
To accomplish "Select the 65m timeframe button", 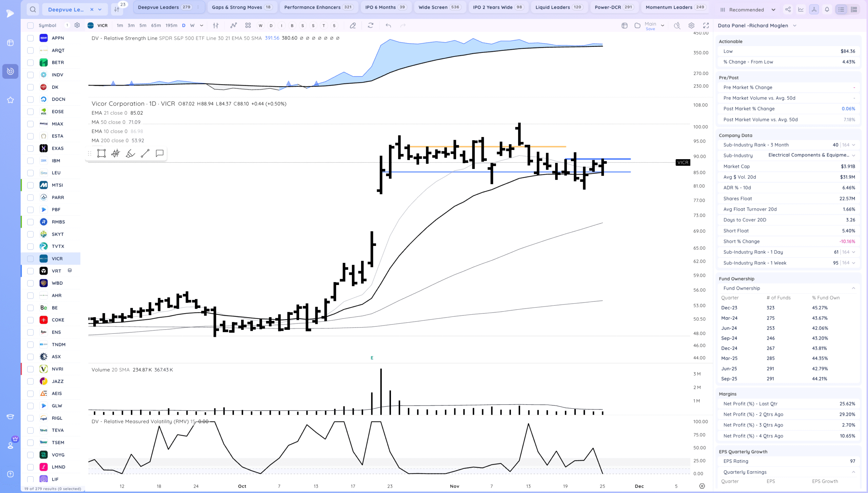I will pos(156,25).
